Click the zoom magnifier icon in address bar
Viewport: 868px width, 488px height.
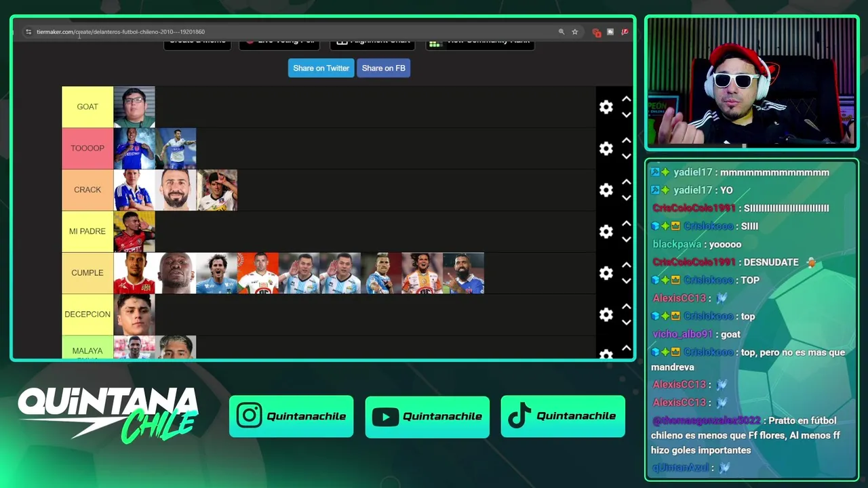pyautogui.click(x=561, y=32)
